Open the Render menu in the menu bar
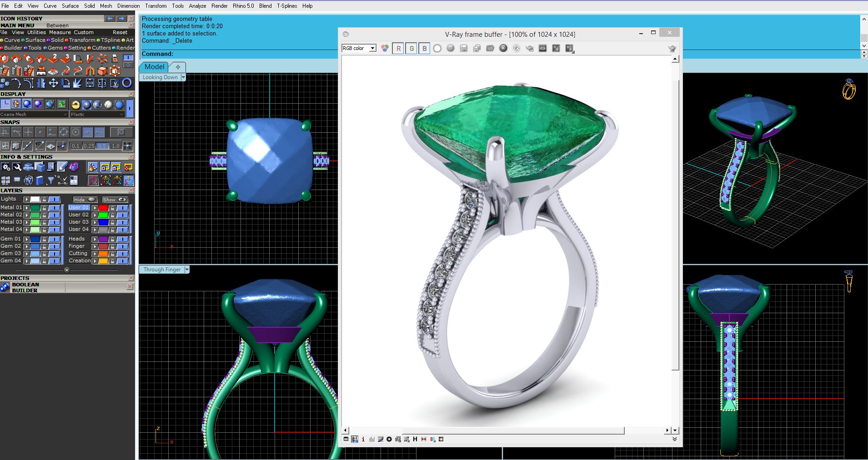The image size is (868, 460). coord(220,6)
